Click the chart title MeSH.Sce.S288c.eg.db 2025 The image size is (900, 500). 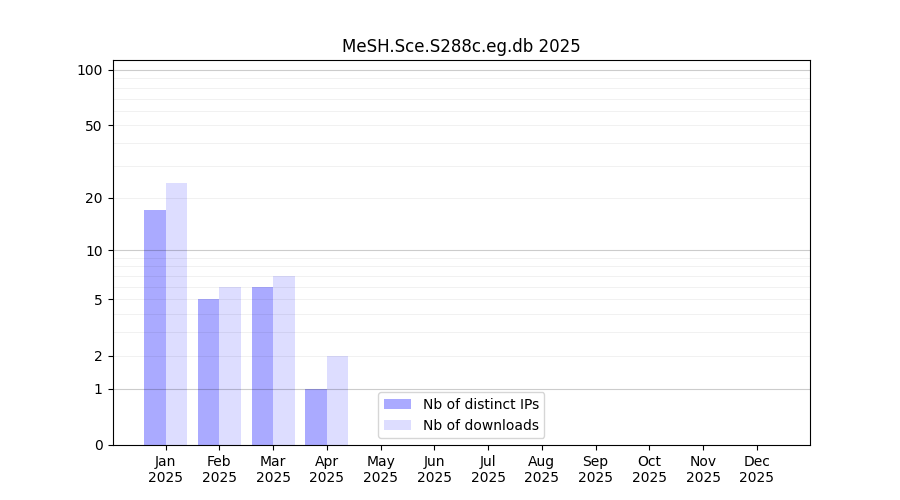click(461, 46)
